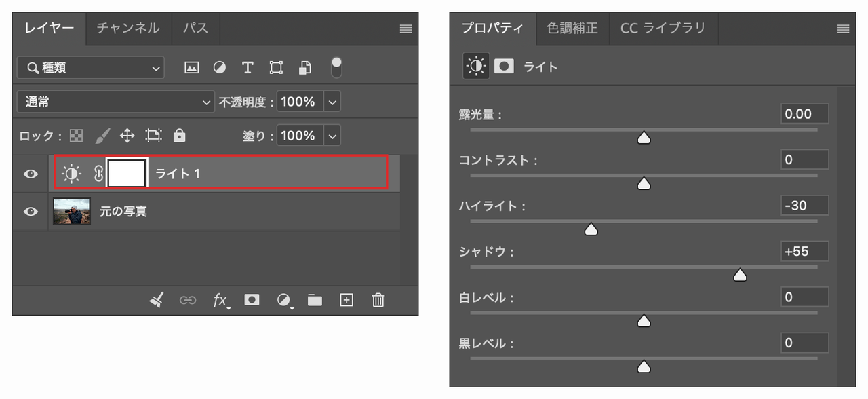Switch to the パス tab
This screenshot has height=399, width=868.
pos(195,28)
